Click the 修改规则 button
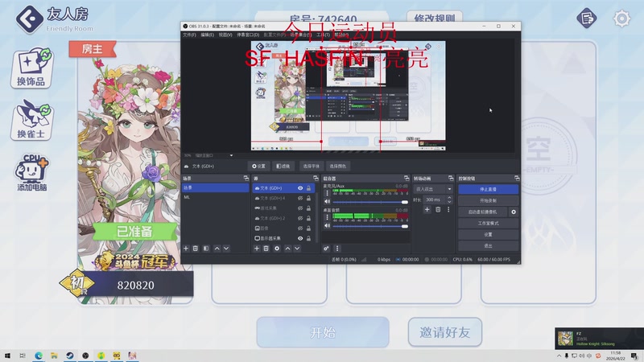Viewport: 644px width, 362px height. 435,17
